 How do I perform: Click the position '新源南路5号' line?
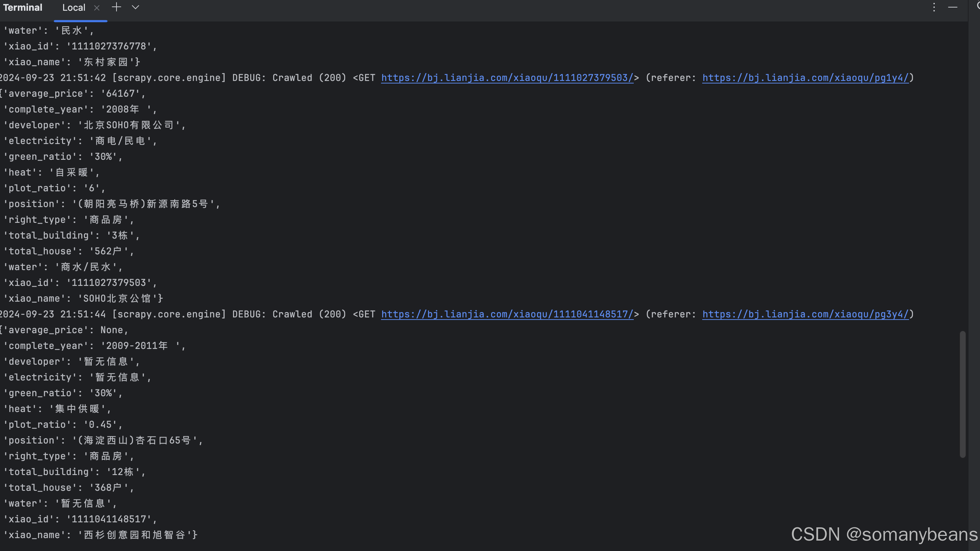[x=111, y=204]
